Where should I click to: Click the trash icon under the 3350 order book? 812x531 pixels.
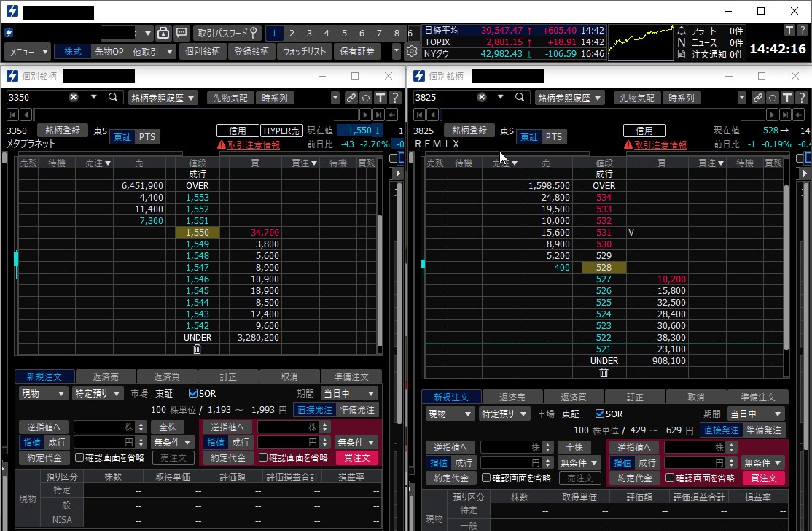pos(197,349)
